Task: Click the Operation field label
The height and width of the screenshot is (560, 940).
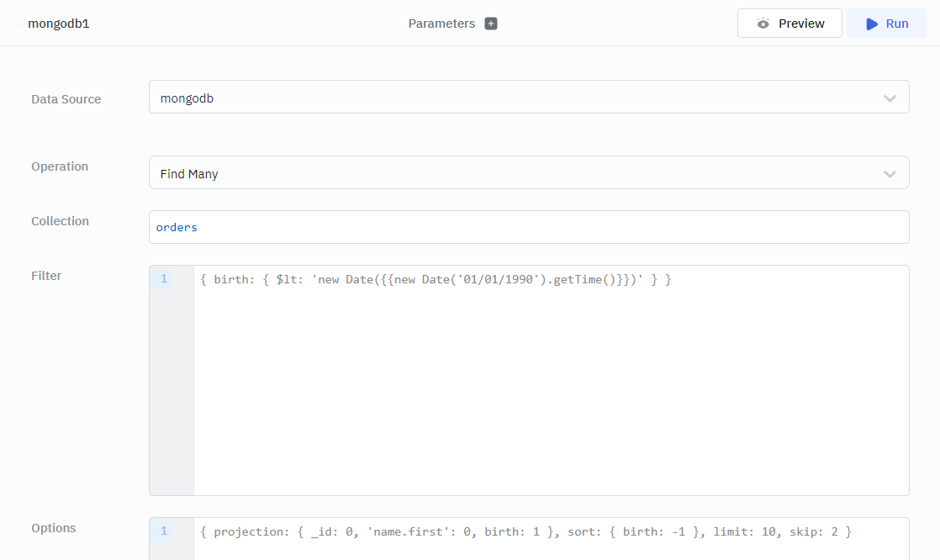Action: tap(60, 166)
